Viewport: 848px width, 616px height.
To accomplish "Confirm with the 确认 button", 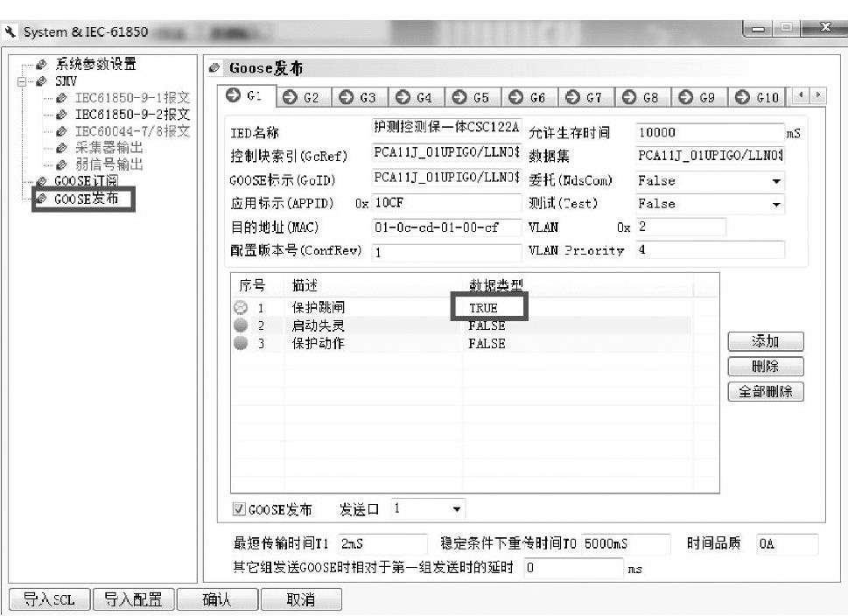I will 217,599.
